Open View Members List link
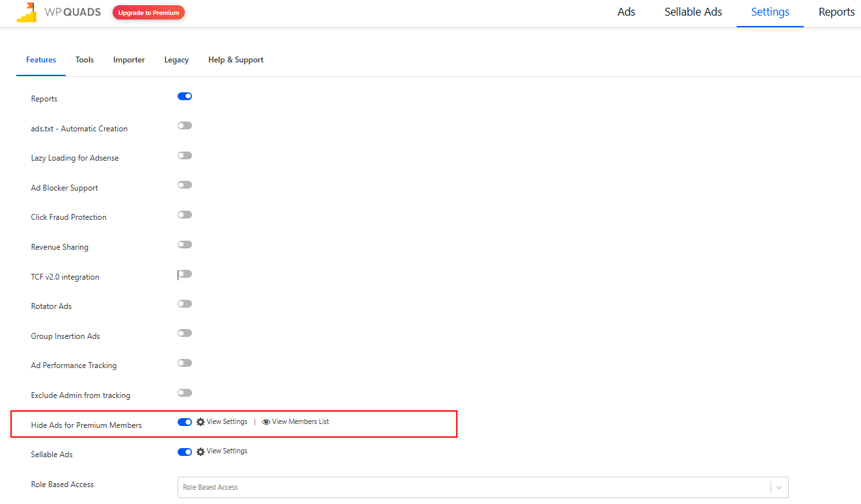This screenshot has height=504, width=861. [x=300, y=421]
